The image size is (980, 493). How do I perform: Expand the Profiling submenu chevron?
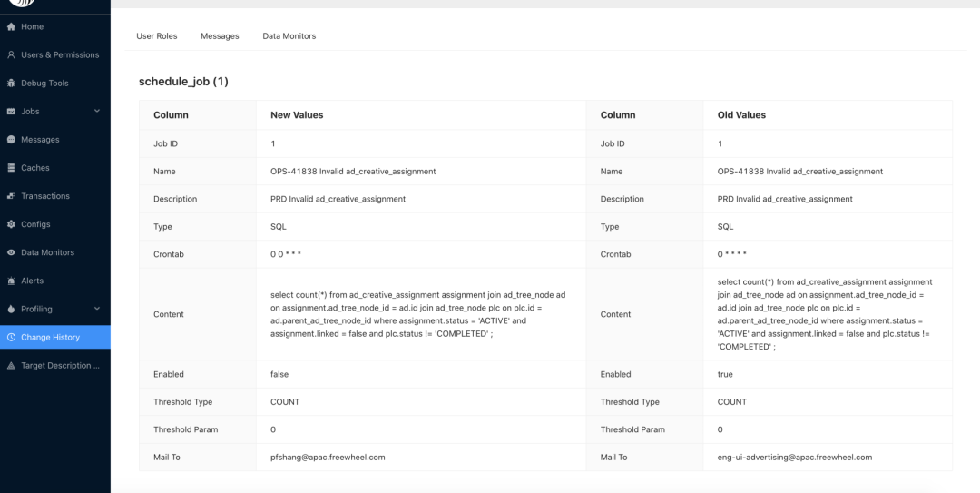tap(97, 309)
